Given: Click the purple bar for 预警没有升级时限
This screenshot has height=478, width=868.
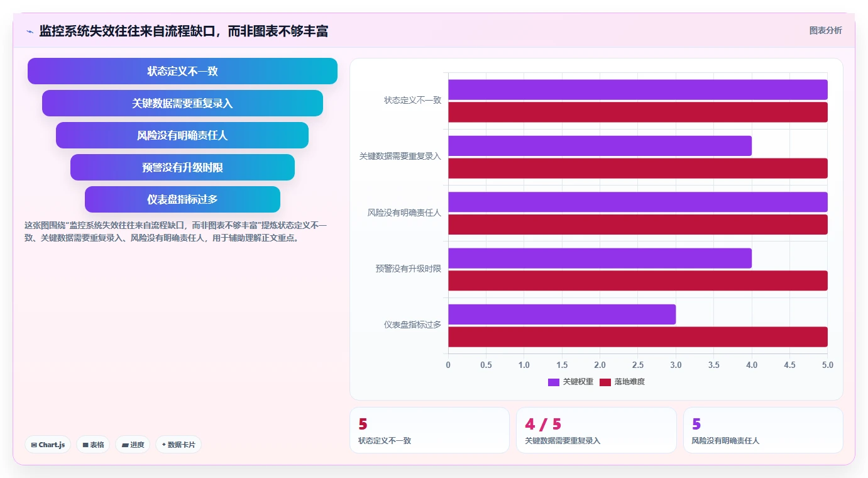Looking at the screenshot, I should click(600, 258).
